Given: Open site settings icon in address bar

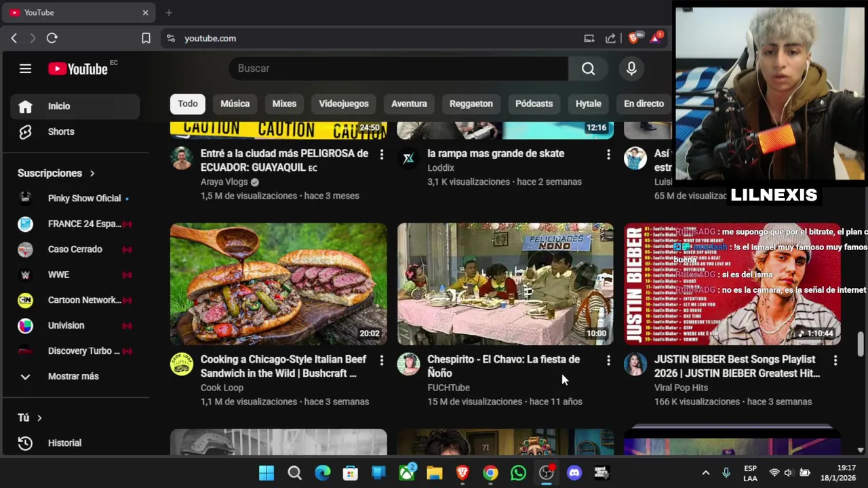Looking at the screenshot, I should point(171,39).
